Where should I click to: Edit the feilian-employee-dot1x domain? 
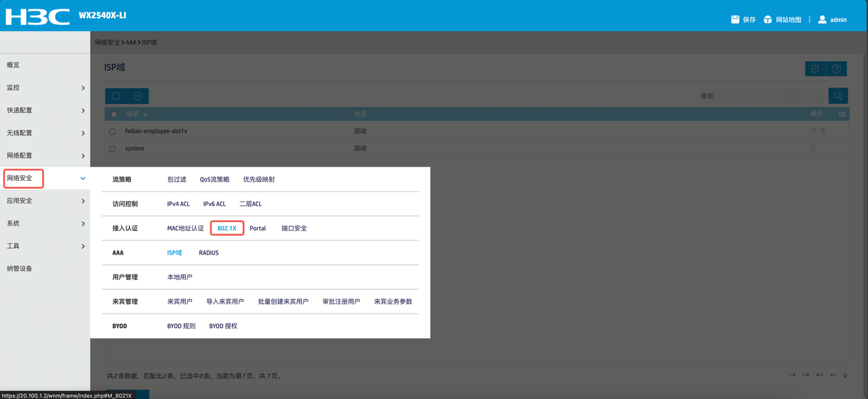pyautogui.click(x=813, y=131)
